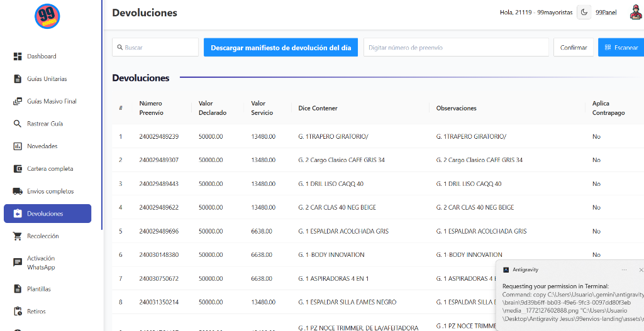Image resolution: width=644 pixels, height=331 pixels.
Task: Toggle dark mode with moon button
Action: [584, 13]
